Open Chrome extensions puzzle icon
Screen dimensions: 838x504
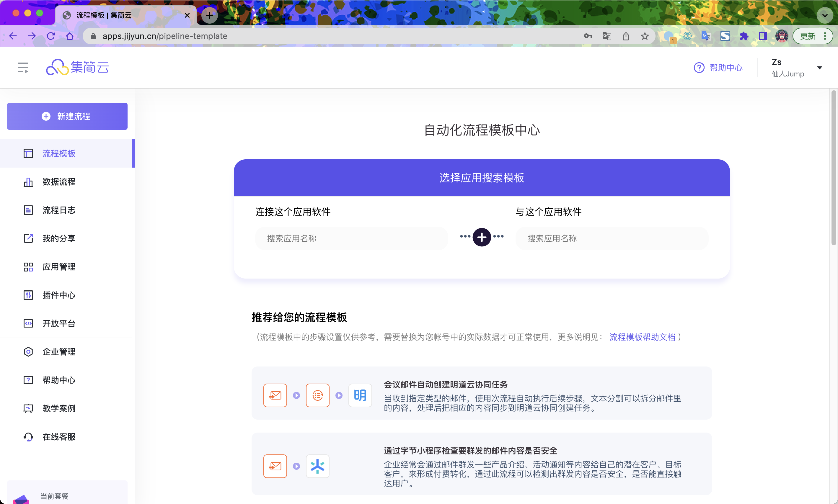pyautogui.click(x=744, y=36)
